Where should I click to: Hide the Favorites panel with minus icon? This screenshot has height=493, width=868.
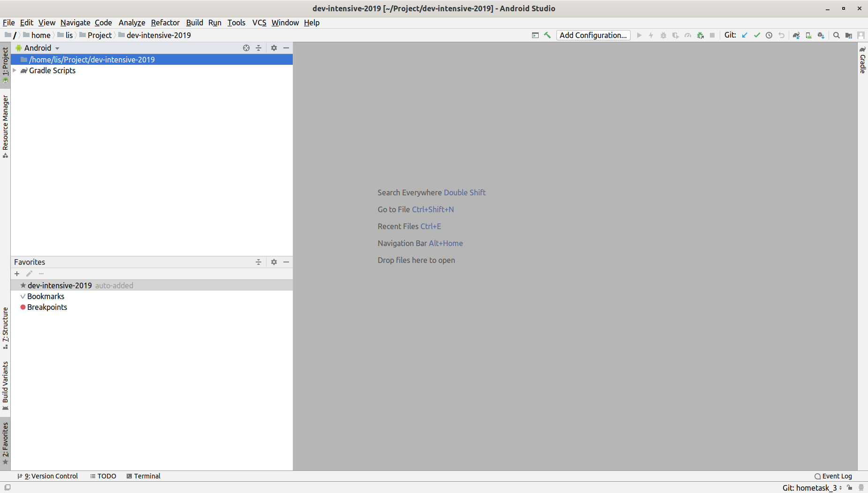(x=286, y=262)
